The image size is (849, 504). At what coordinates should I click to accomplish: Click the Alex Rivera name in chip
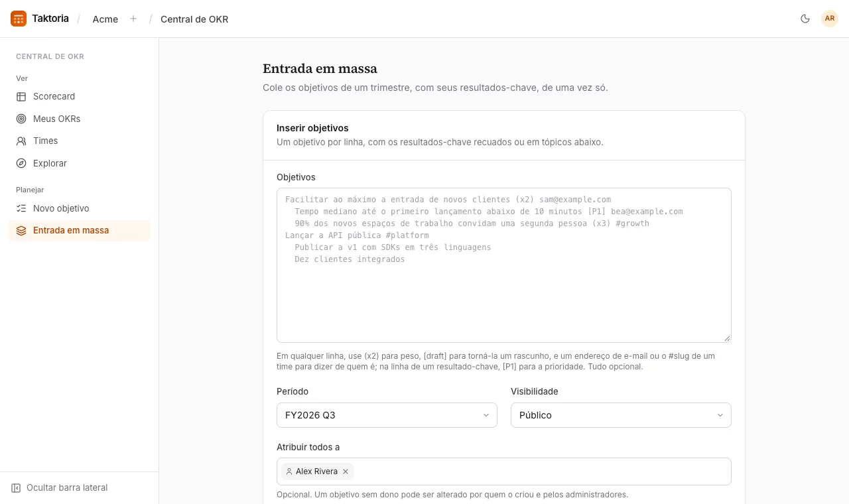(316, 472)
